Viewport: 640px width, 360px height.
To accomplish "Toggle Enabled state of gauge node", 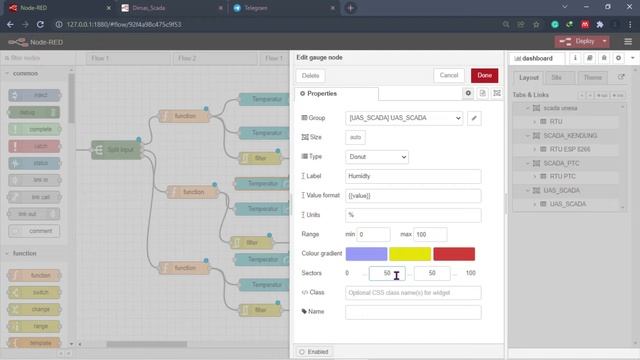I will pos(313,351).
